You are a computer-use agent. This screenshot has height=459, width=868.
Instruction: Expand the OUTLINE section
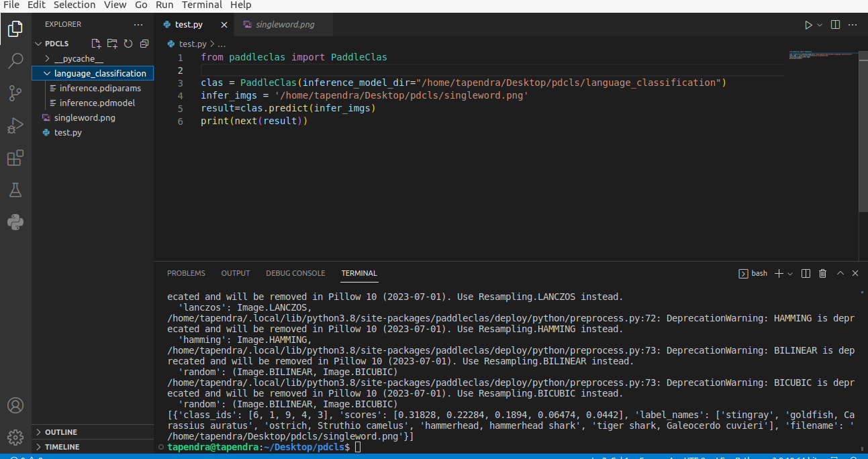pyautogui.click(x=93, y=432)
